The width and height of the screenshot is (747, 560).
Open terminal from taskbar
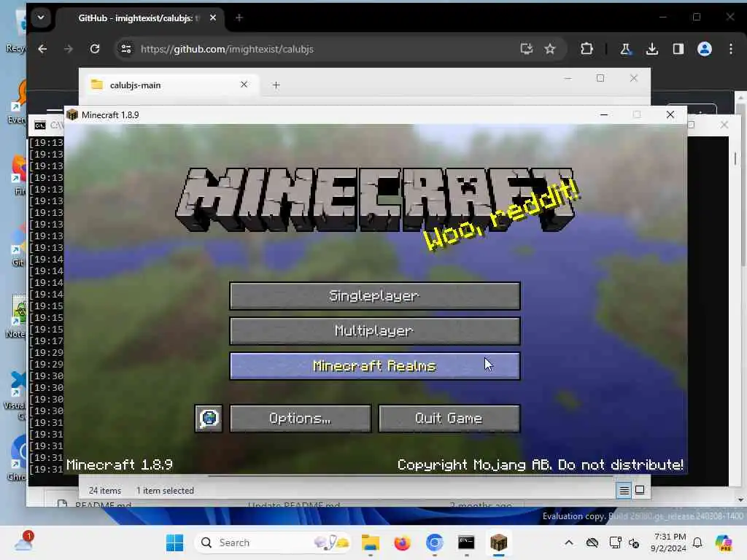[466, 542]
